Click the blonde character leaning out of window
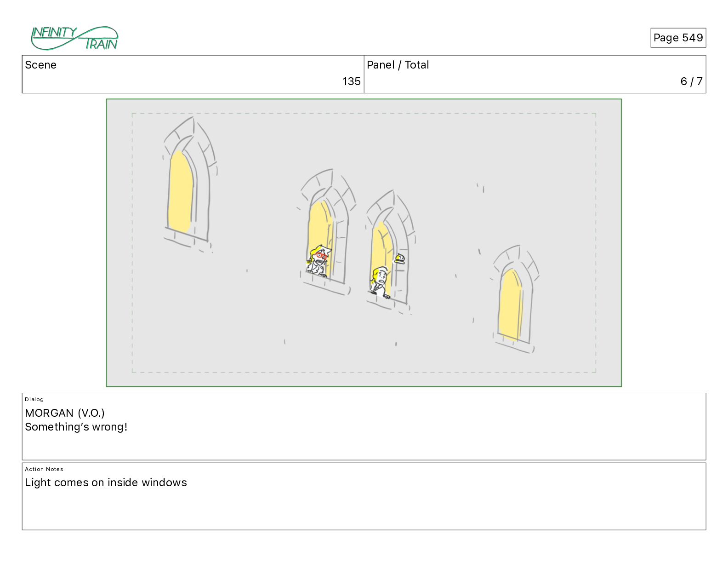 [380, 282]
